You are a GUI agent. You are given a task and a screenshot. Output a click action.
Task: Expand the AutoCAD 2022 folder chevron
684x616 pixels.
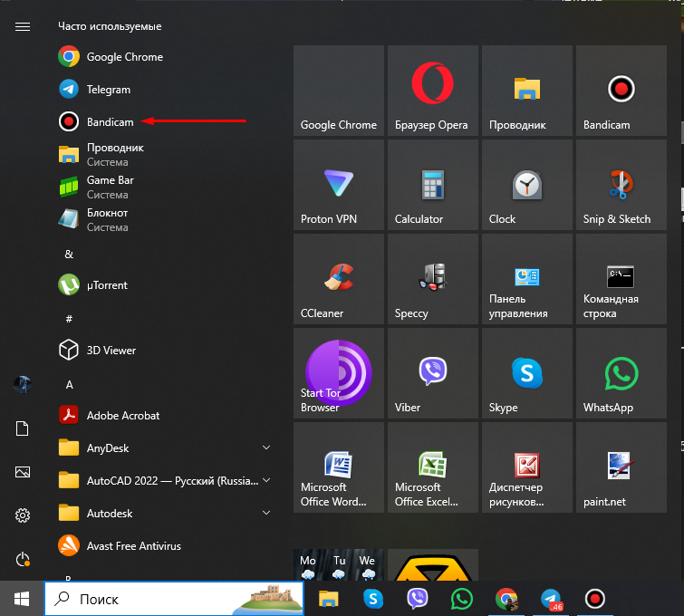tap(266, 480)
